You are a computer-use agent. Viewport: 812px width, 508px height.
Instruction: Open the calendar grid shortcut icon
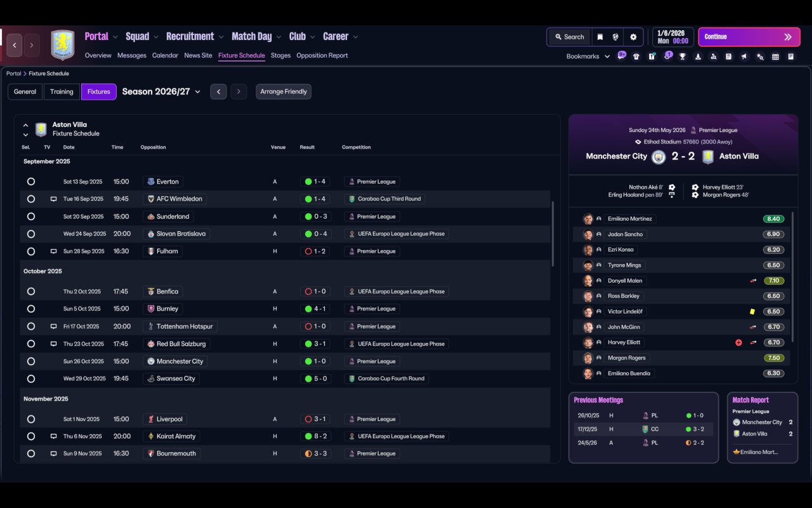[x=775, y=57]
